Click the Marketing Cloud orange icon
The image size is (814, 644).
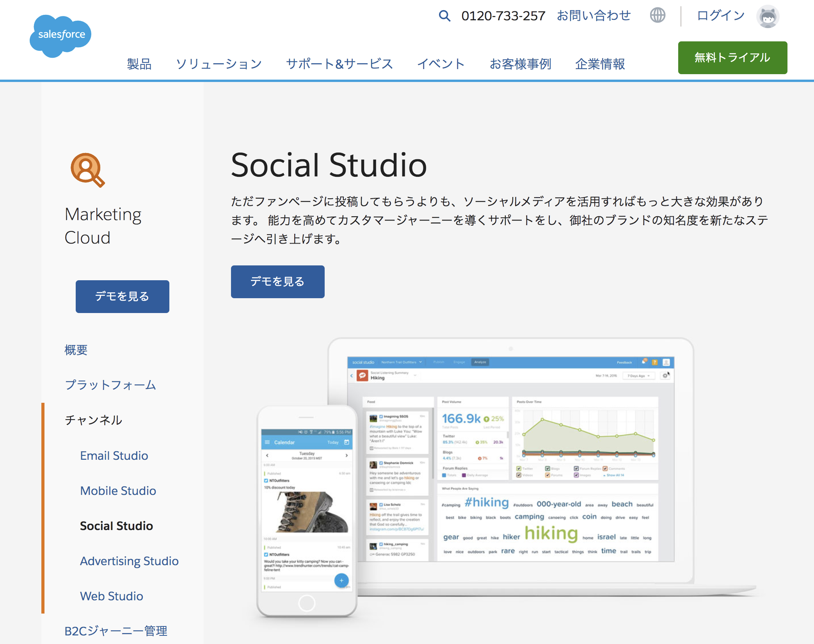[88, 170]
